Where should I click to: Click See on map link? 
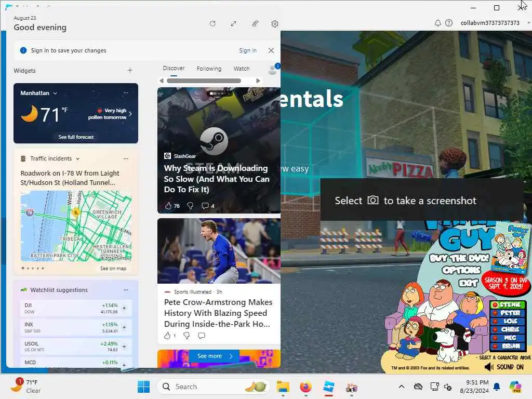[x=113, y=269]
